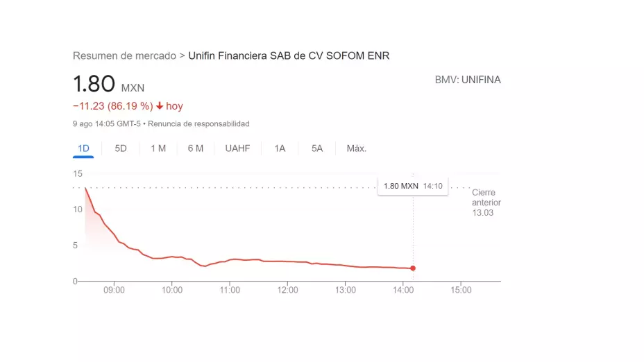Click the 09:00 axis label
644x362 pixels.
point(115,290)
